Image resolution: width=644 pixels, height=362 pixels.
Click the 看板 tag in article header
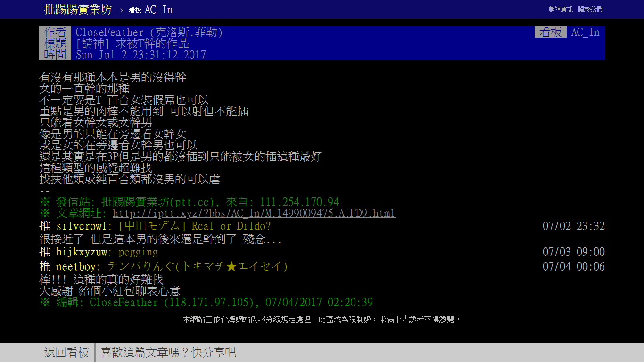[x=550, y=33]
